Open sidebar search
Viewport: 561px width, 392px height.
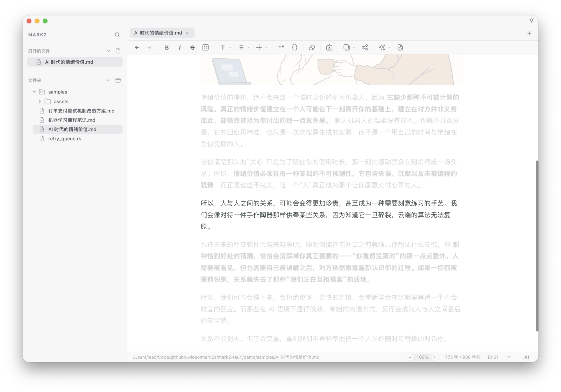tap(117, 35)
